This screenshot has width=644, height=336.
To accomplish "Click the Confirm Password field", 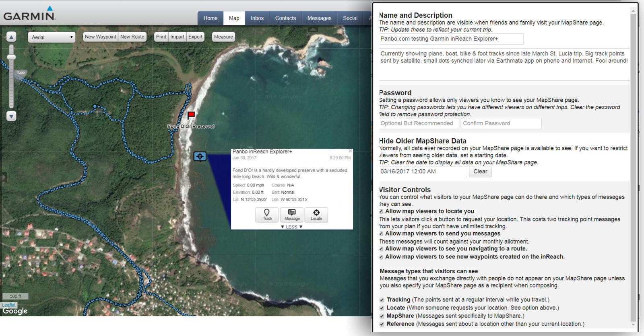I will pyautogui.click(x=501, y=123).
